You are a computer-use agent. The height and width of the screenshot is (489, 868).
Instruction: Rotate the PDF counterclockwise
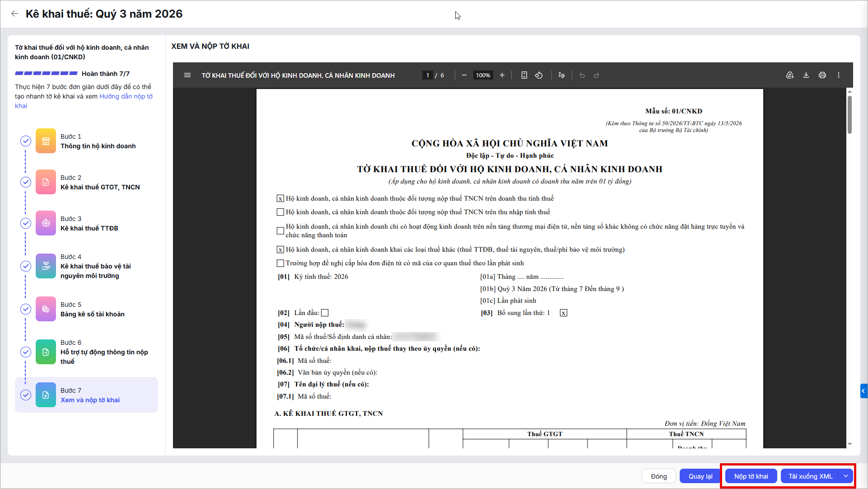pyautogui.click(x=539, y=75)
